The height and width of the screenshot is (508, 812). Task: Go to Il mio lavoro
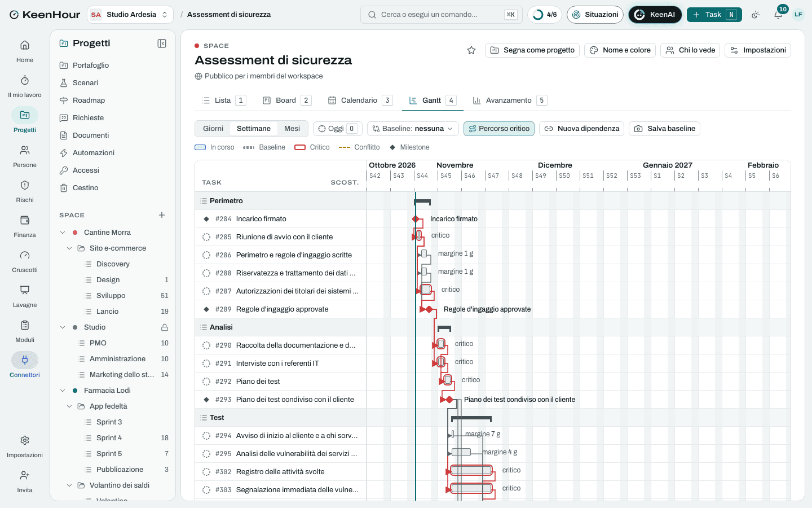tap(25, 86)
